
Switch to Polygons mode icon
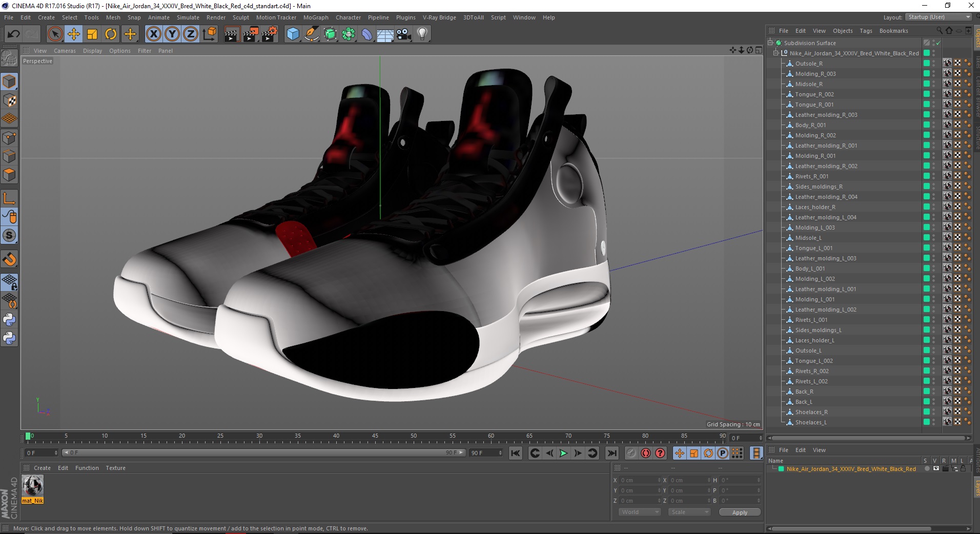coord(9,175)
